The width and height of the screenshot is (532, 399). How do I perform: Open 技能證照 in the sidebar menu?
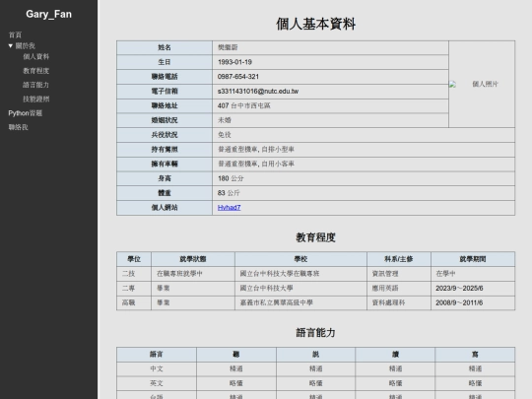(x=36, y=100)
